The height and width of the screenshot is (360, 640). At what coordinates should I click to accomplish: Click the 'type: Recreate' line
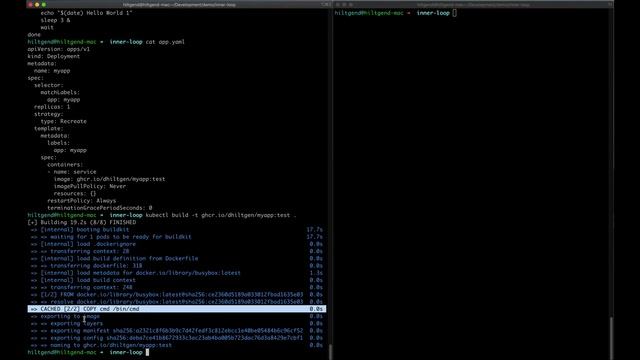tap(63, 121)
